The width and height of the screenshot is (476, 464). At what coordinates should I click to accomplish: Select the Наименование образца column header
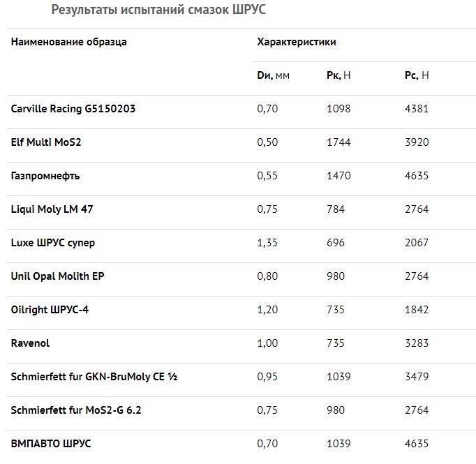pos(68,42)
